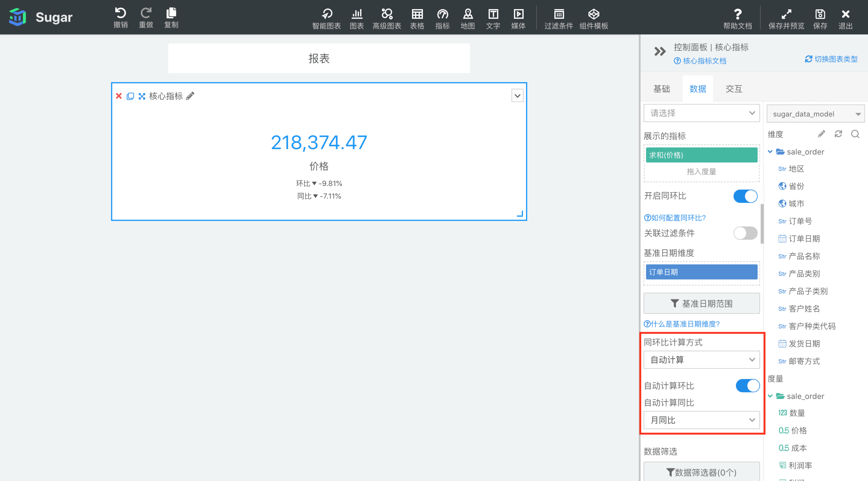868x481 pixels.
Task: Edit the 核心指标 widget title
Action: tap(190, 96)
